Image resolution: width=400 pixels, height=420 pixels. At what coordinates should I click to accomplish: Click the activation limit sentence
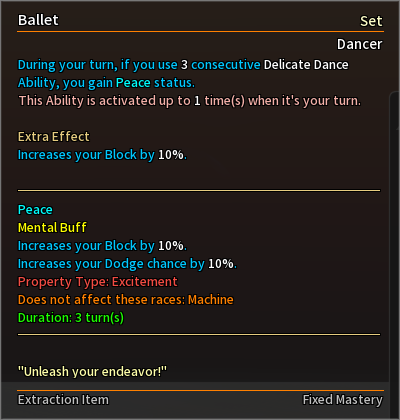click(x=190, y=100)
